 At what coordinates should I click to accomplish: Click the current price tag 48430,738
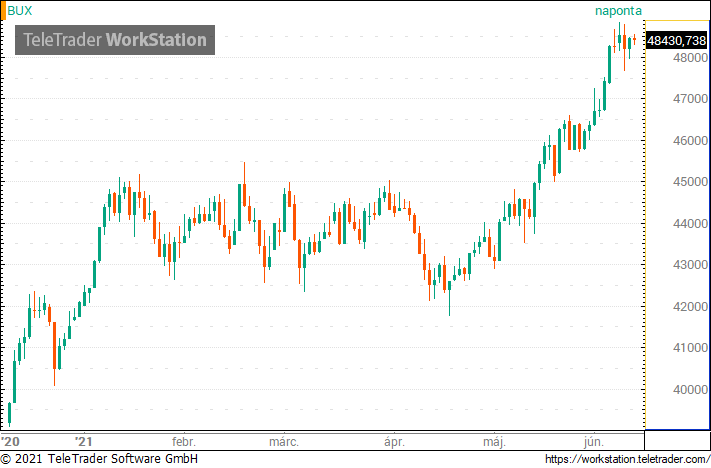(x=676, y=41)
